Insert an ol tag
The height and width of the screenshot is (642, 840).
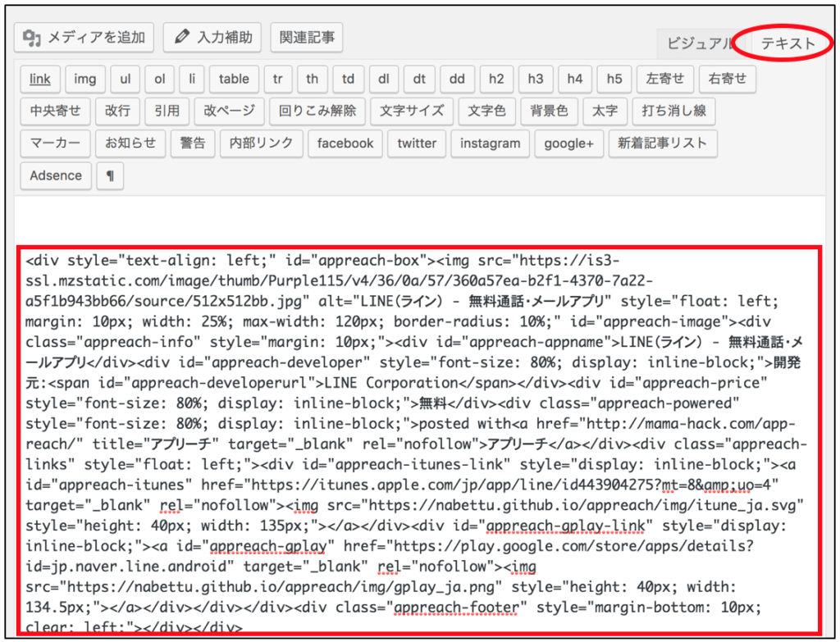(160, 80)
